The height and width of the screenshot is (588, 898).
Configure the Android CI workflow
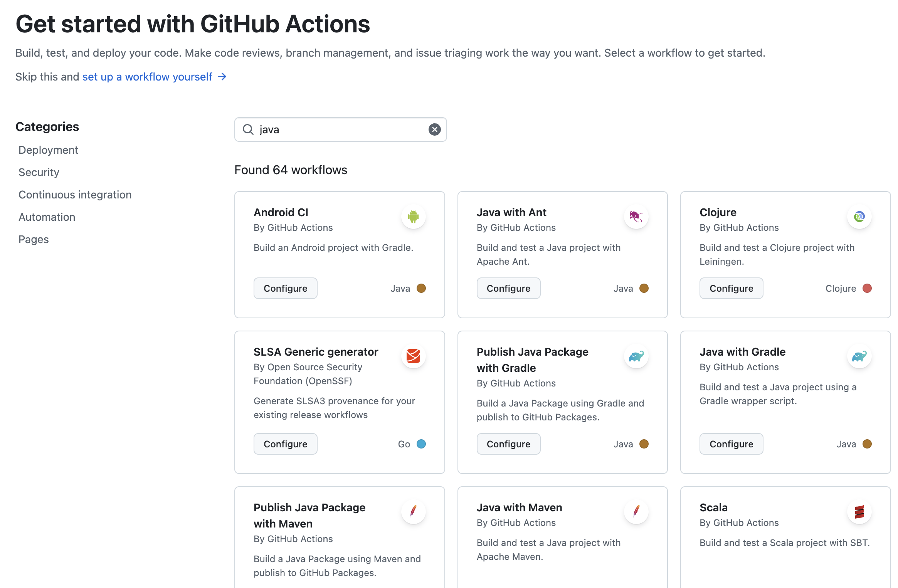tap(285, 288)
